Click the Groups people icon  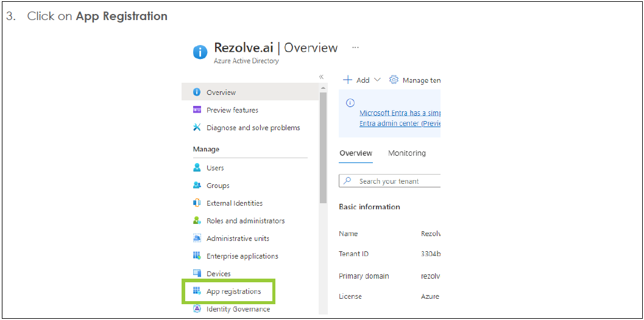(197, 186)
